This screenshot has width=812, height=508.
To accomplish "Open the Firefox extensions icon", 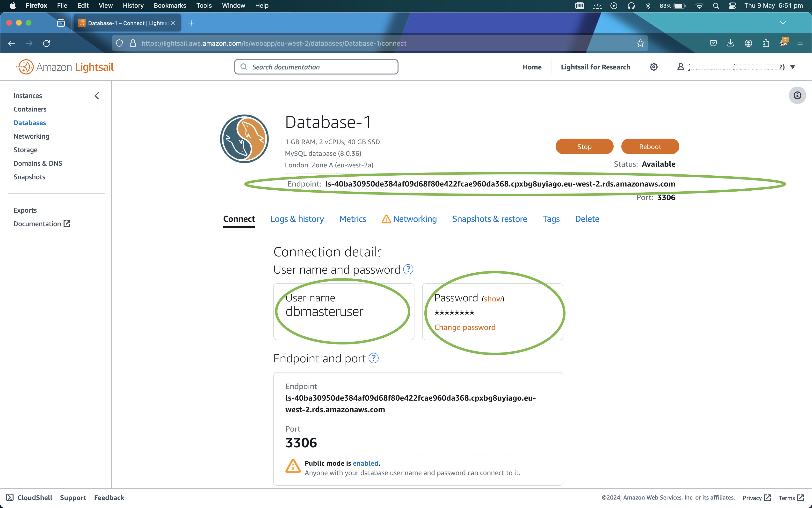I will pos(766,43).
